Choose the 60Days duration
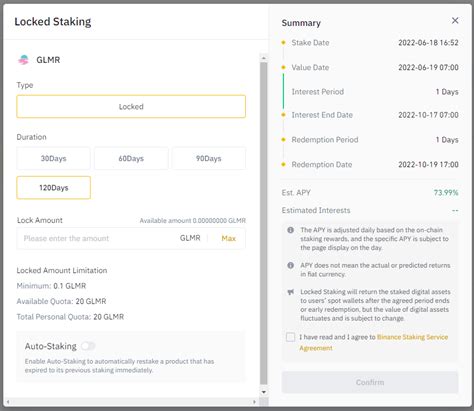 pyautogui.click(x=131, y=158)
